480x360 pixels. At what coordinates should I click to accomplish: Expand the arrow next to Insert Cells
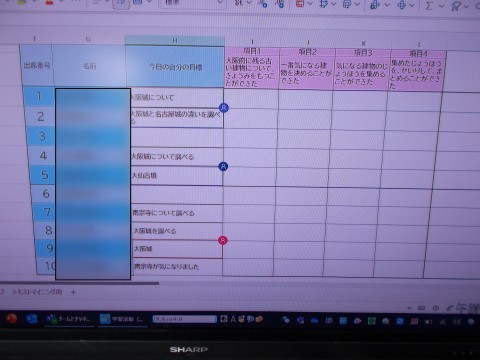(x=387, y=5)
